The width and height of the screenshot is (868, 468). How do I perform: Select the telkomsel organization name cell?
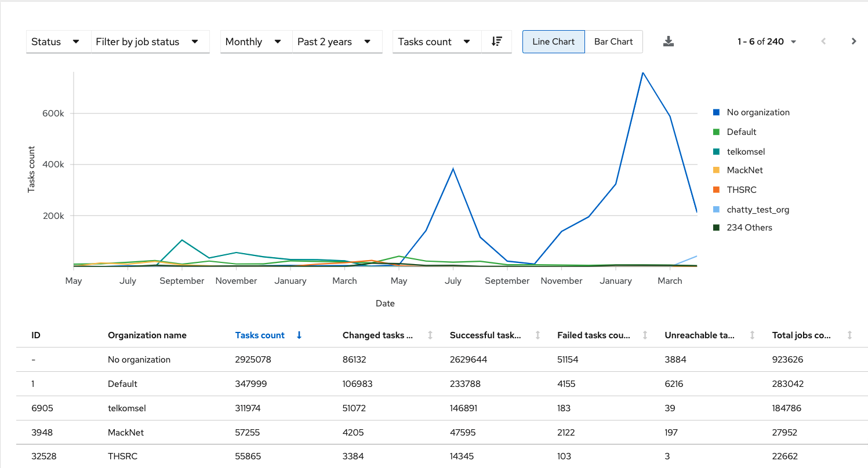pyautogui.click(x=127, y=408)
